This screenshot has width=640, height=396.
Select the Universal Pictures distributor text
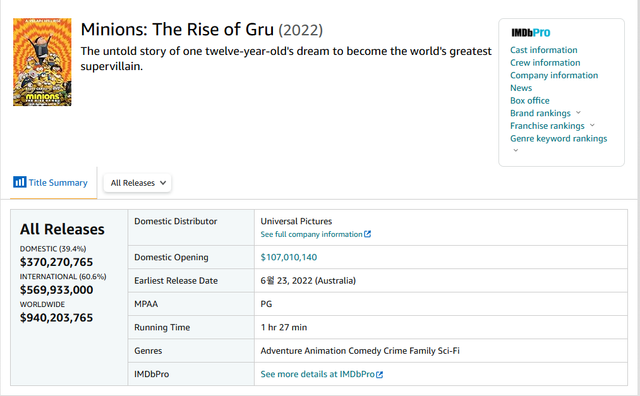pyautogui.click(x=296, y=221)
